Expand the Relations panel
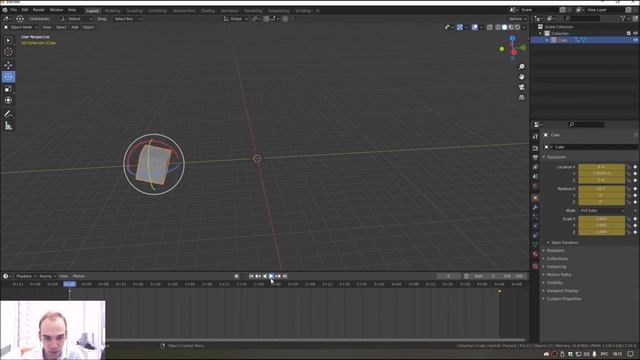The image size is (640, 360). click(556, 251)
